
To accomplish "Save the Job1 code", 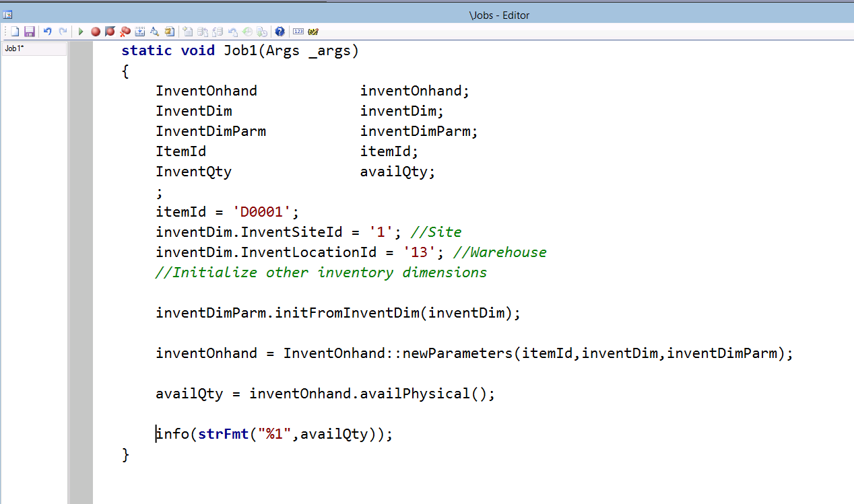I will point(30,32).
